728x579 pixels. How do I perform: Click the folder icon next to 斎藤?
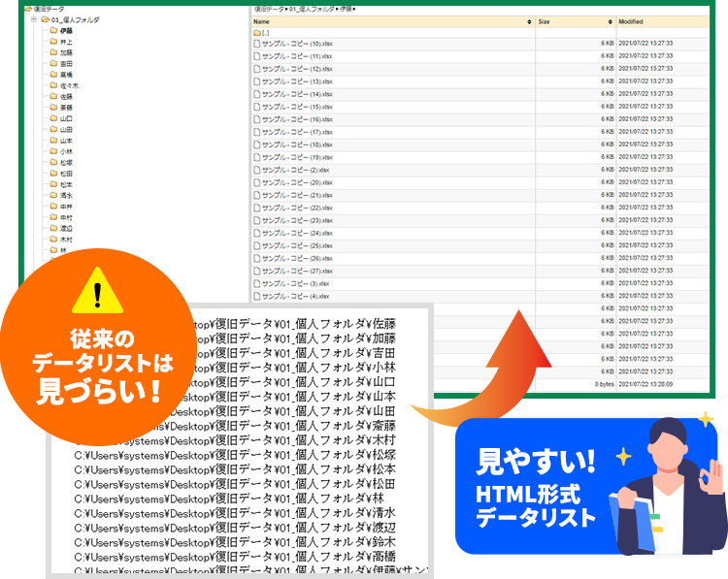[53, 108]
